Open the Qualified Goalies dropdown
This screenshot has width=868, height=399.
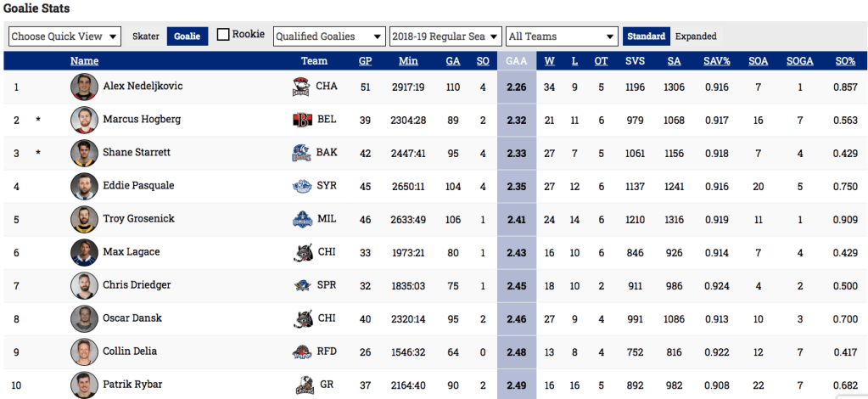point(328,37)
